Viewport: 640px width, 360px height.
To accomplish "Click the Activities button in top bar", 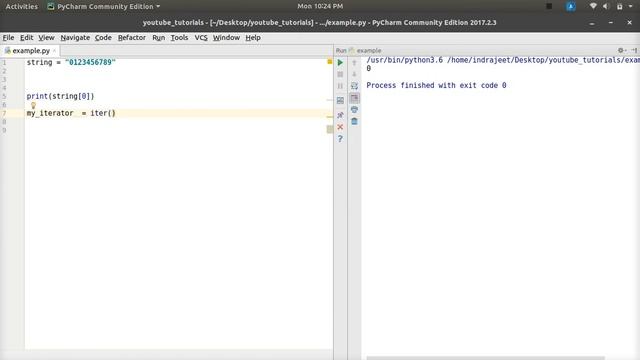I will (x=21, y=7).
